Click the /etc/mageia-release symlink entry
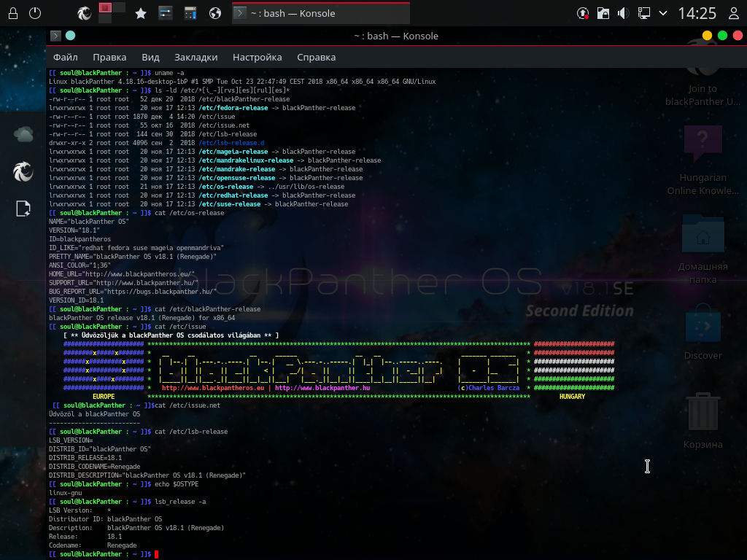The width and height of the screenshot is (747, 560). (x=233, y=152)
